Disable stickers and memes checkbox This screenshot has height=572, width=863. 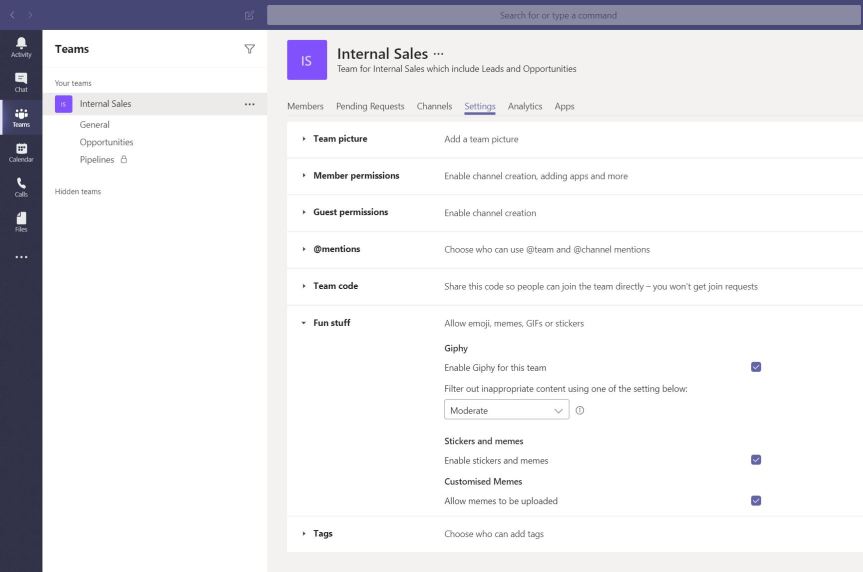(755, 460)
